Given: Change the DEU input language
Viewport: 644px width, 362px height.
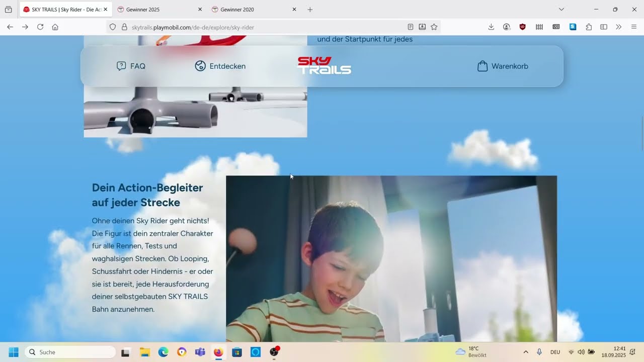Looking at the screenshot, I should tap(555, 352).
